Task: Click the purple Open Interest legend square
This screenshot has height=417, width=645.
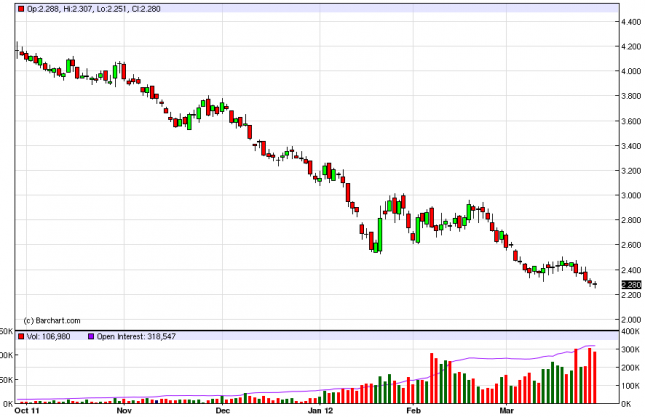Action: click(x=91, y=336)
